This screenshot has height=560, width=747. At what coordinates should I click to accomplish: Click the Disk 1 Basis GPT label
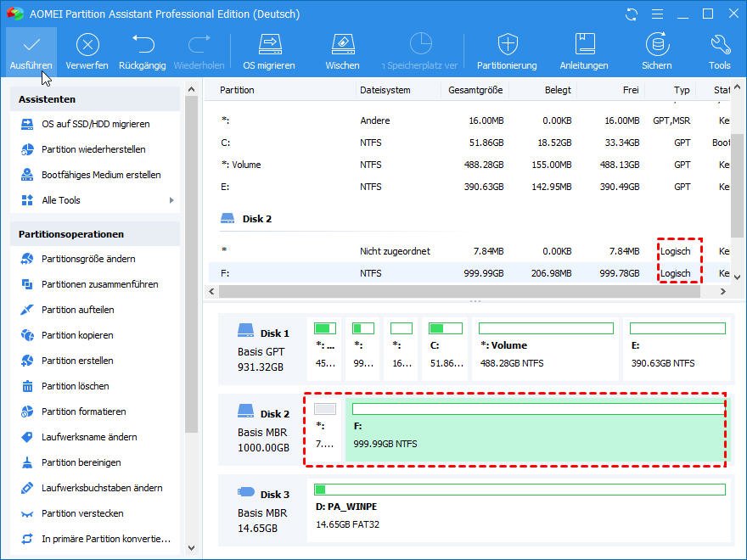tap(263, 349)
